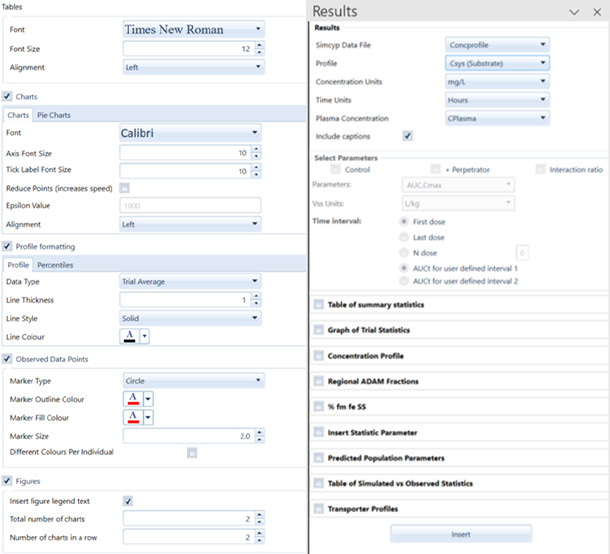Check the % fm fe SS option

pos(319,407)
